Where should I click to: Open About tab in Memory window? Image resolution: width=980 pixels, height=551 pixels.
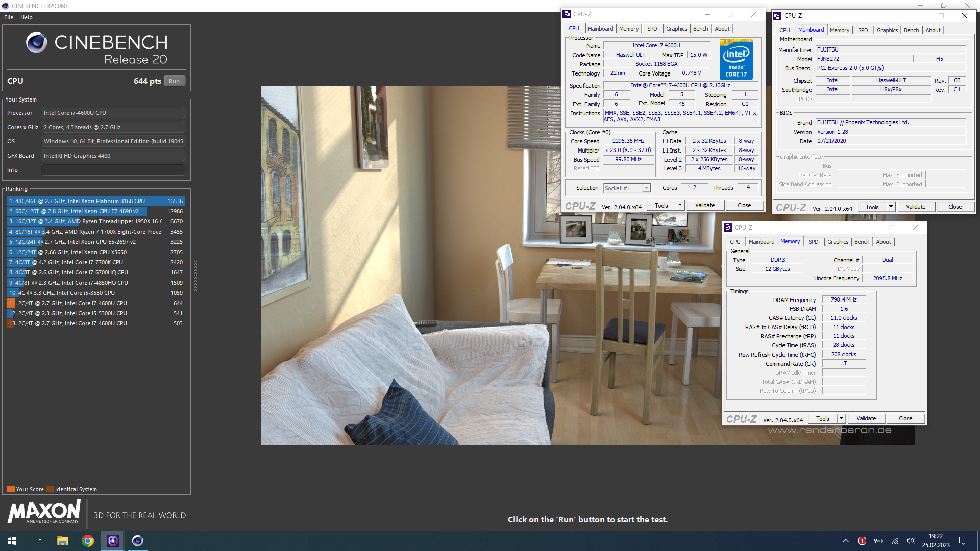click(x=884, y=242)
